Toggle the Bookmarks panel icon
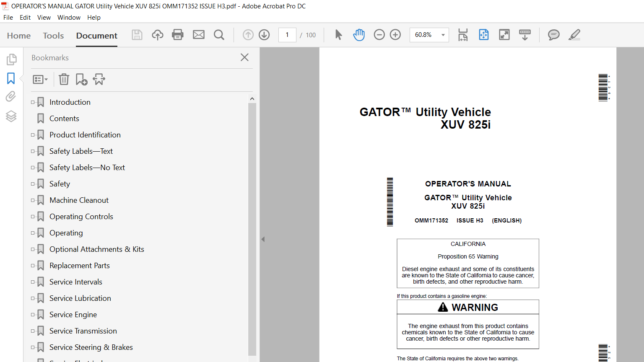Viewport: 644px width, 362px height. tap(11, 78)
